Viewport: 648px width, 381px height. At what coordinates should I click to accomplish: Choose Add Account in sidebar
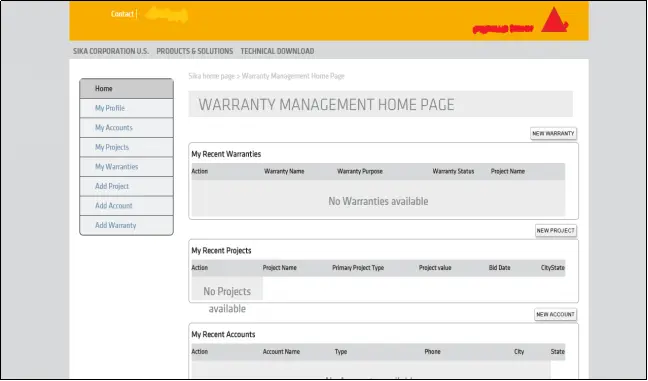coord(126,206)
